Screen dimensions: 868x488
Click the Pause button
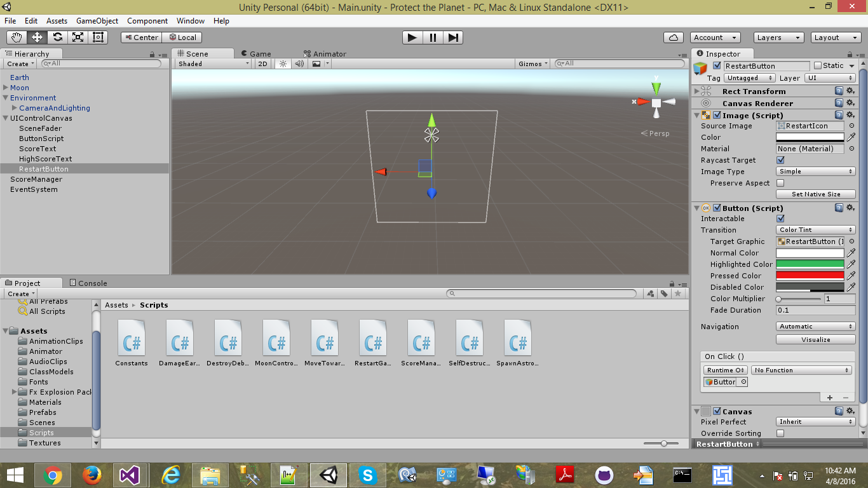[x=433, y=37]
